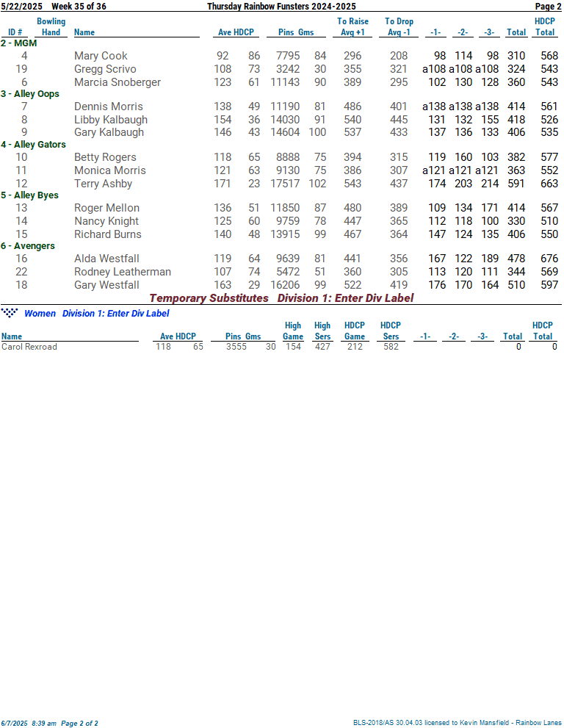Viewport: 564px width, 728px height.
Task: Click Carol Rexroad's pins value 3555
Action: tap(236, 347)
